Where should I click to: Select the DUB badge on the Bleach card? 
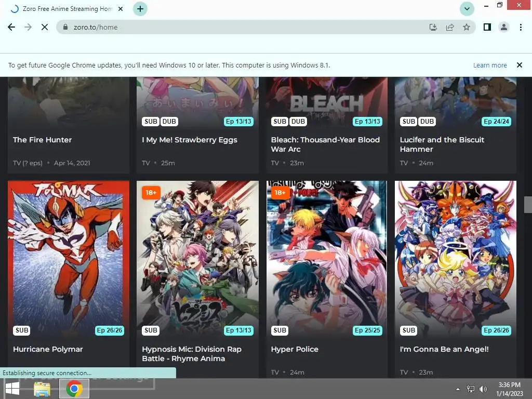(298, 122)
